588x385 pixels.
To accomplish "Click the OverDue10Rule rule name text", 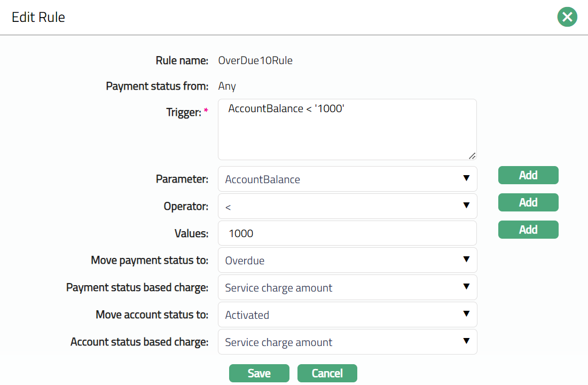I will click(255, 60).
